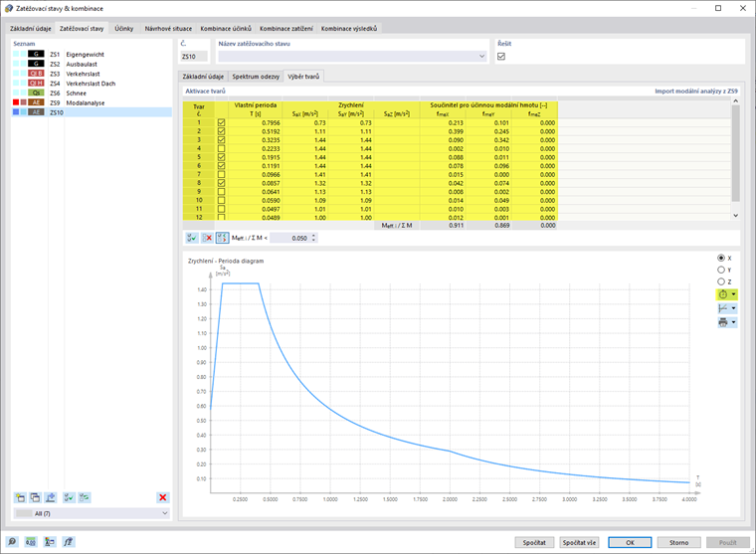Check mode shape 4 checkbox

tap(221, 148)
